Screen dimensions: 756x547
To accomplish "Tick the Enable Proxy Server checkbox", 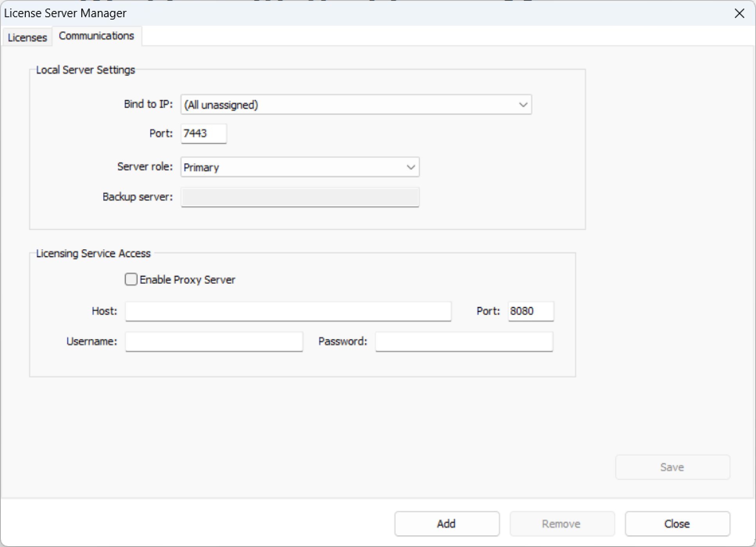I will pyautogui.click(x=131, y=279).
